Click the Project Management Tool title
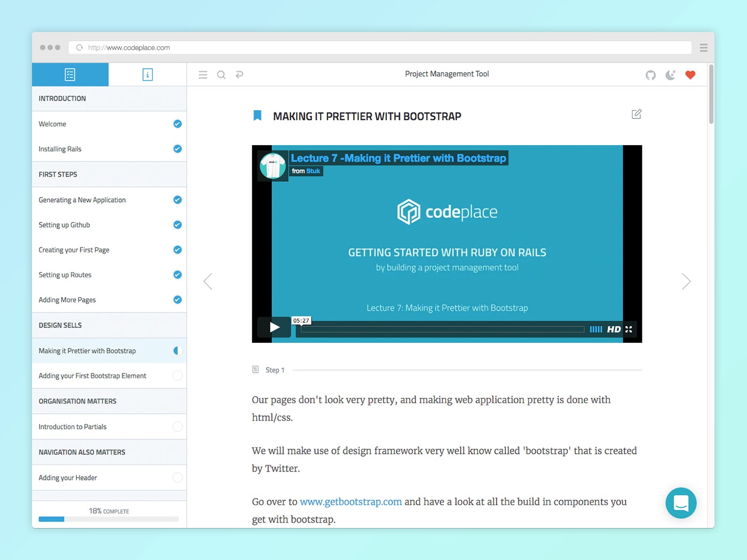 point(447,74)
